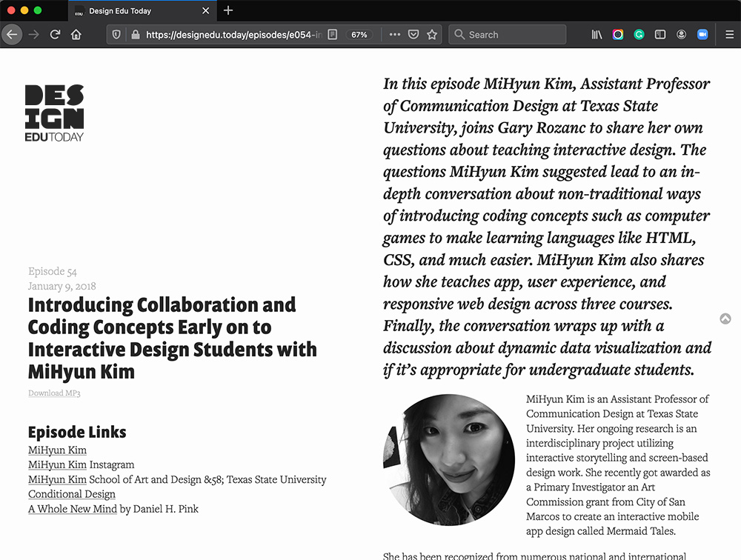Open the Conditional Design link

pos(72,494)
